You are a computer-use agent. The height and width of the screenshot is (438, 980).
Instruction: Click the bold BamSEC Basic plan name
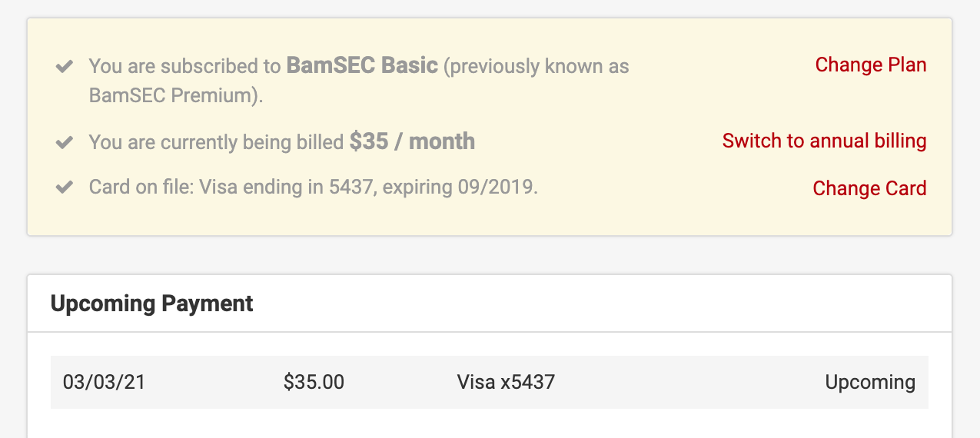pyautogui.click(x=362, y=66)
